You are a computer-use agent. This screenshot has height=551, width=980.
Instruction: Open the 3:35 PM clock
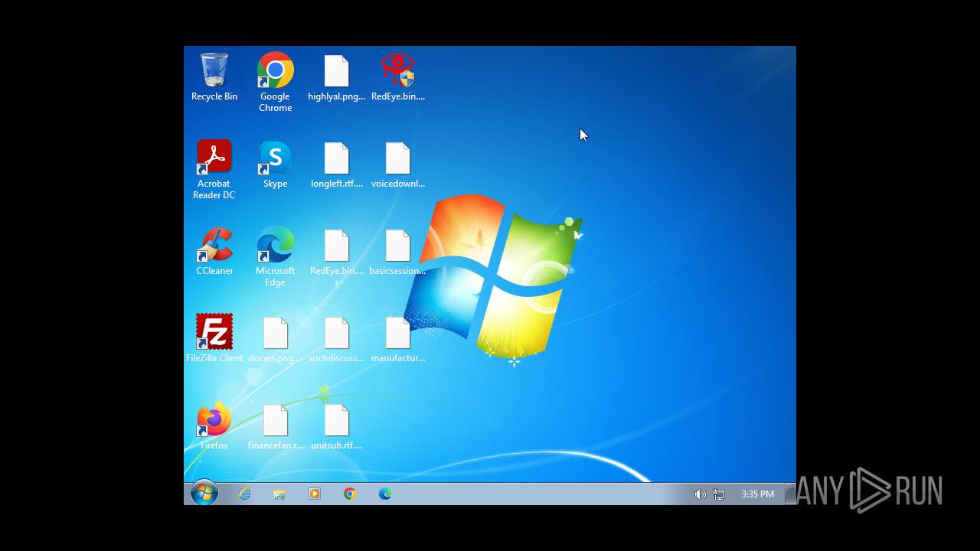(757, 494)
